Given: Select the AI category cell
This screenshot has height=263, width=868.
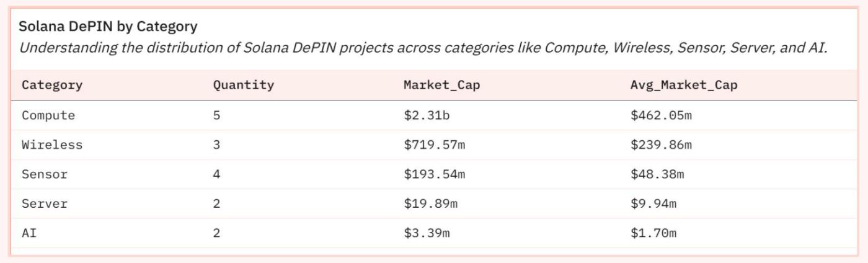Looking at the screenshot, I should (30, 233).
